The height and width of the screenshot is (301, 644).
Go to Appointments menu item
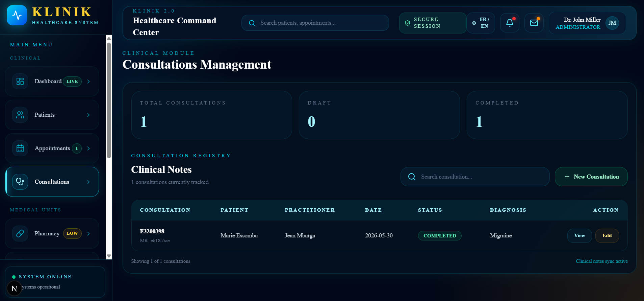point(52,148)
